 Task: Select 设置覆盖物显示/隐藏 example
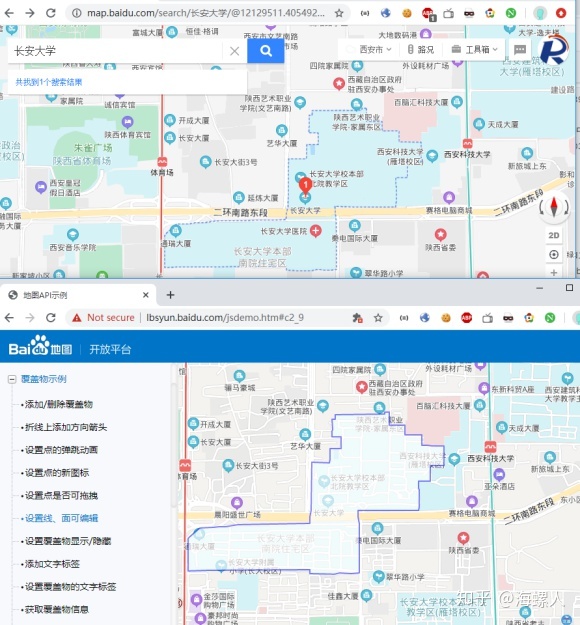pyautogui.click(x=68, y=541)
